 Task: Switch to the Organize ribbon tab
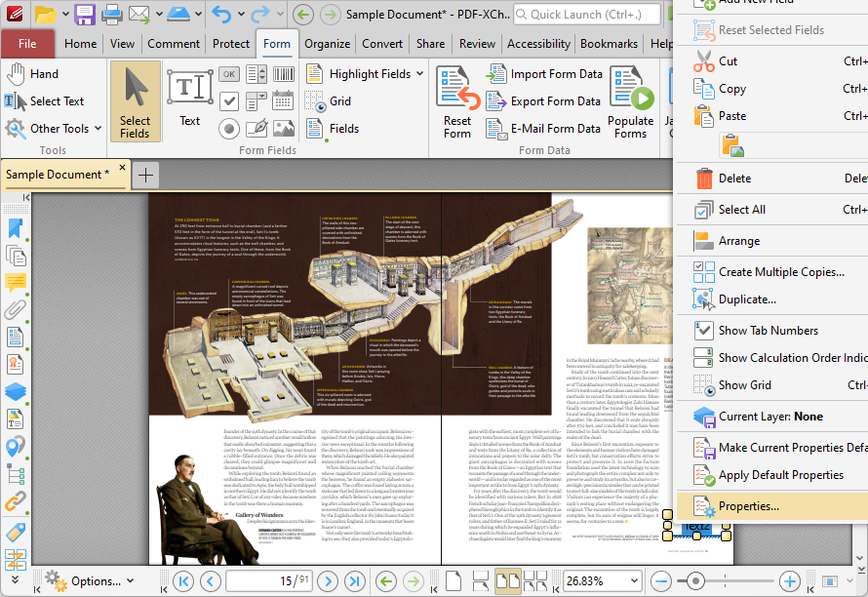(327, 44)
